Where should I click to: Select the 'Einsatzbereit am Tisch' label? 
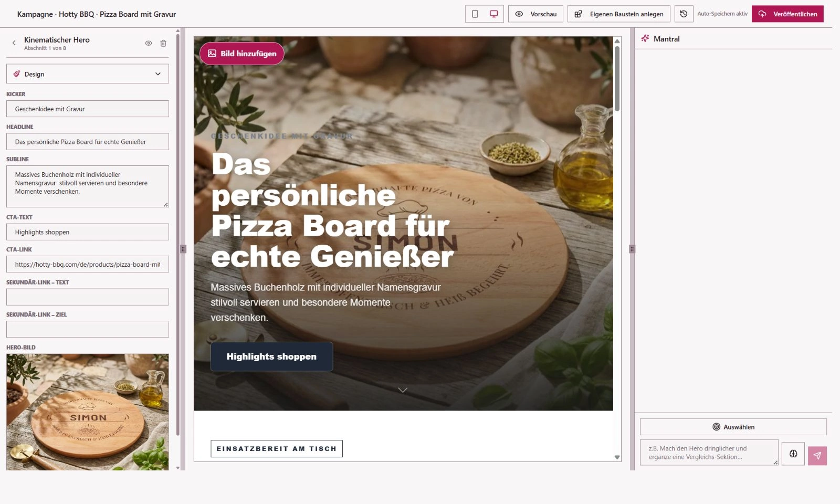click(277, 449)
